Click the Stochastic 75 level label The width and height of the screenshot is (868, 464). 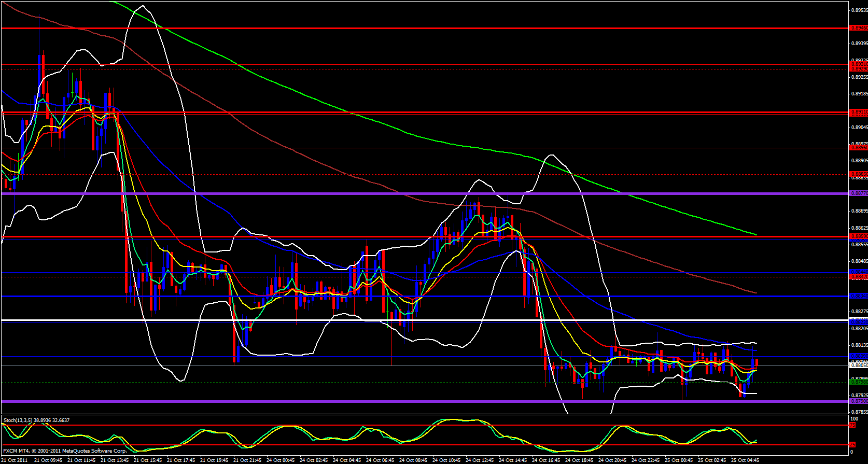852,425
